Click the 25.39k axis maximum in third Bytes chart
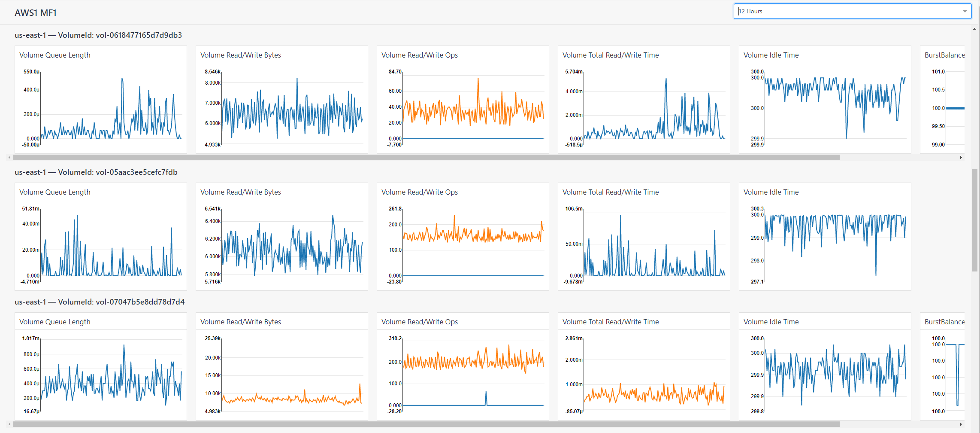 (212, 338)
